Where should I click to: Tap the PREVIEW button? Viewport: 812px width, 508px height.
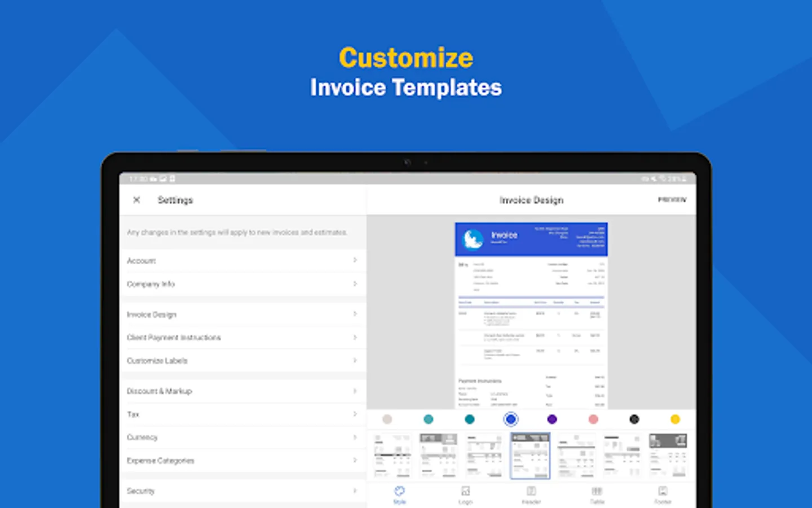(672, 200)
